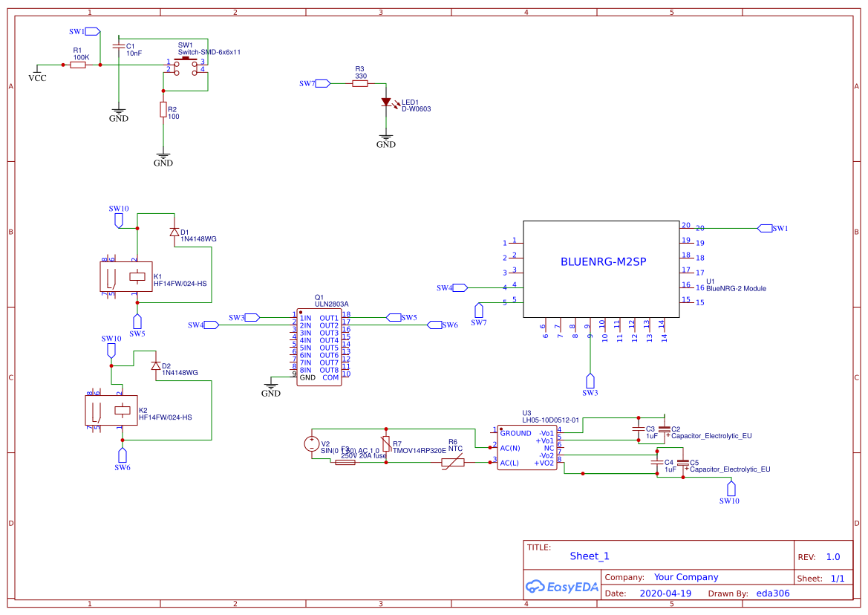Select power module U3 LH05-10D0512-01

click(x=526, y=447)
